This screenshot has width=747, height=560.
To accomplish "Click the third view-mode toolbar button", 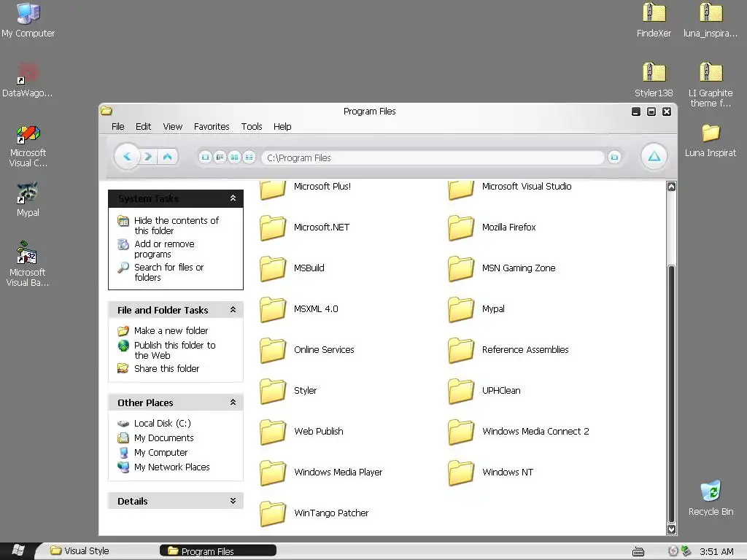I will tap(234, 157).
